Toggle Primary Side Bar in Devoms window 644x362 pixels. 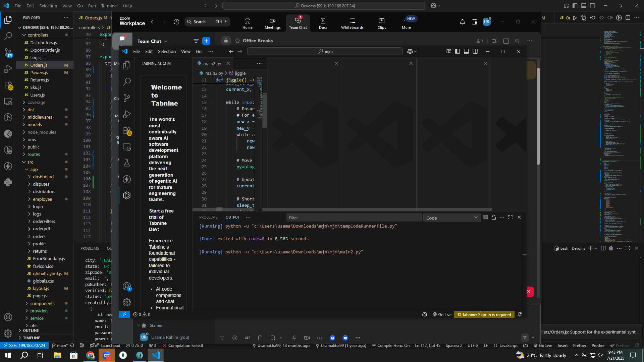(575, 6)
